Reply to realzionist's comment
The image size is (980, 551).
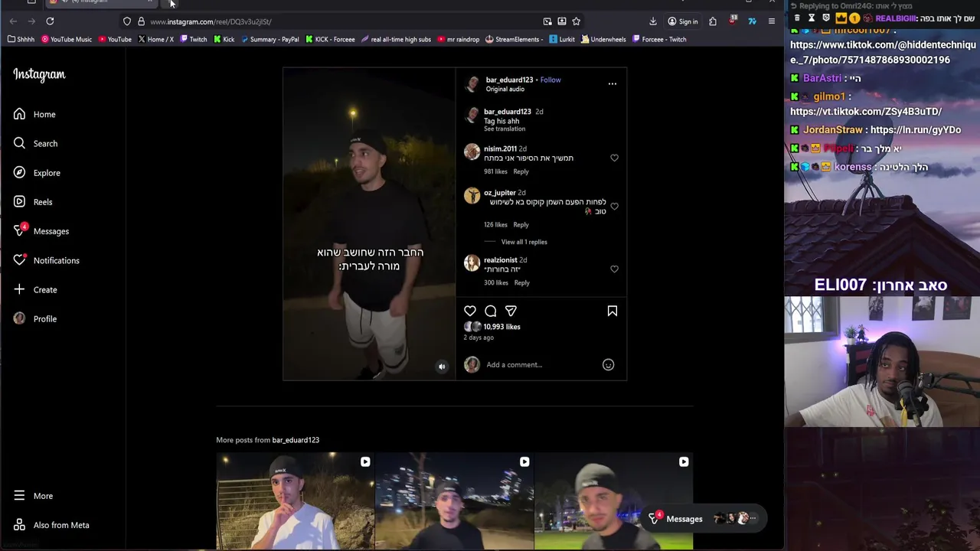521,282
